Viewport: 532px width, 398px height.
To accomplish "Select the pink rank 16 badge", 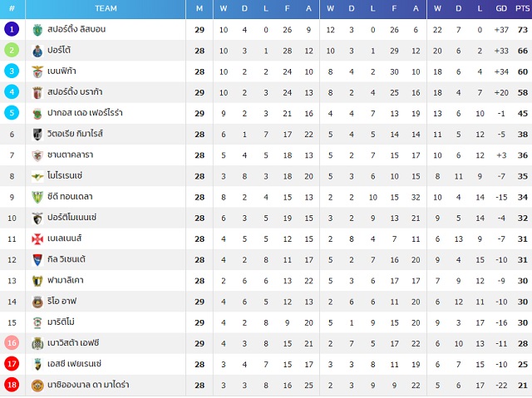I will (x=12, y=342).
